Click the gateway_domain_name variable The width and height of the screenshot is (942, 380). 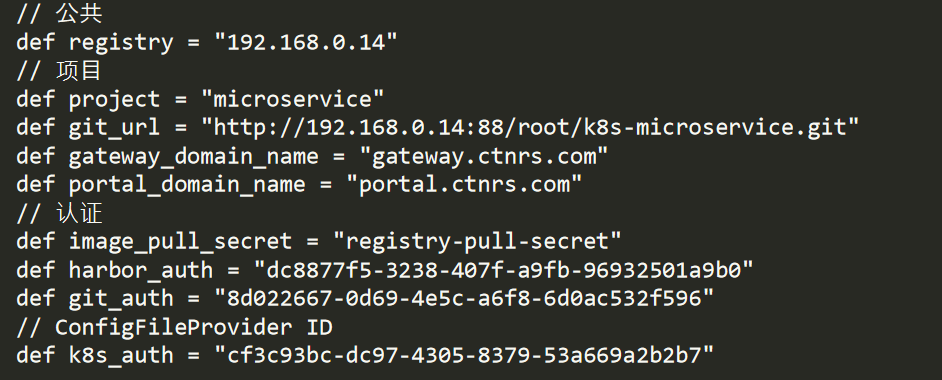point(193,157)
